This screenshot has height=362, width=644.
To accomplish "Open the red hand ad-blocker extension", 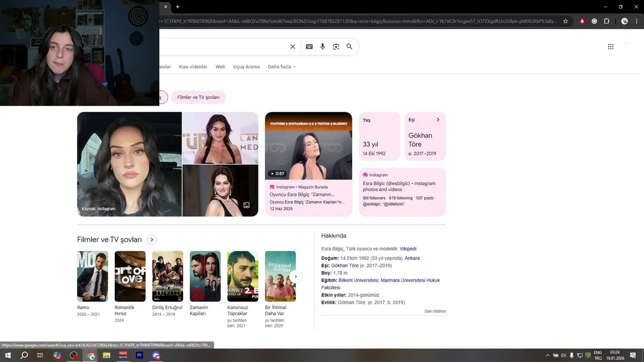I will click(583, 21).
